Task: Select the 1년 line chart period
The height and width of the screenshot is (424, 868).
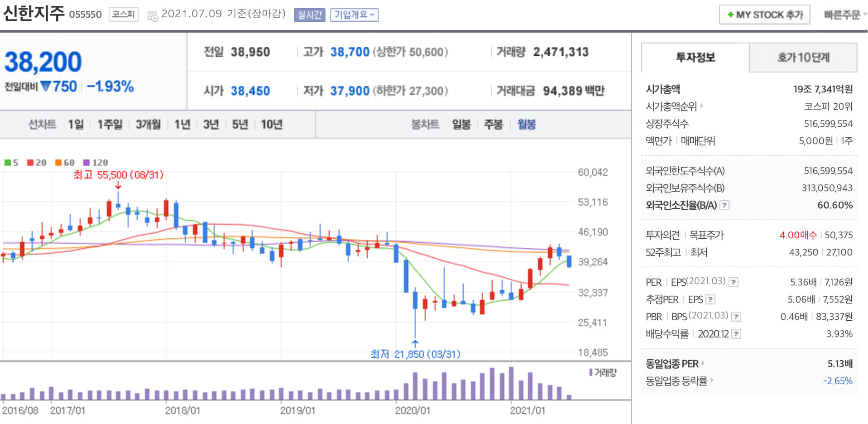Action: click(x=182, y=124)
